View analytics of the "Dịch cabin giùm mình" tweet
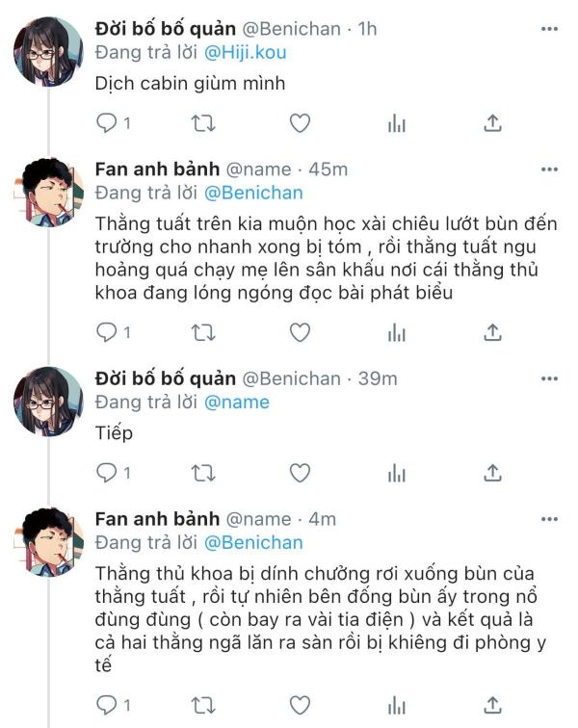Image resolution: width=578 pixels, height=728 pixels. 396,123
